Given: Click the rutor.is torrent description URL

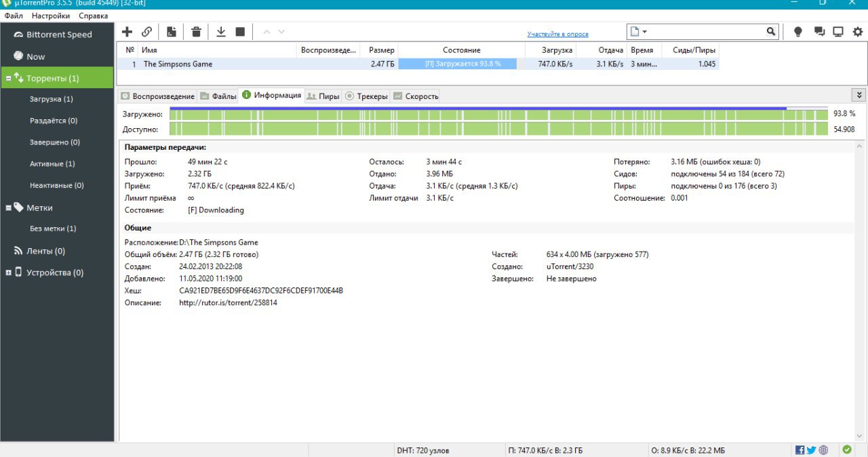Looking at the screenshot, I should 228,303.
